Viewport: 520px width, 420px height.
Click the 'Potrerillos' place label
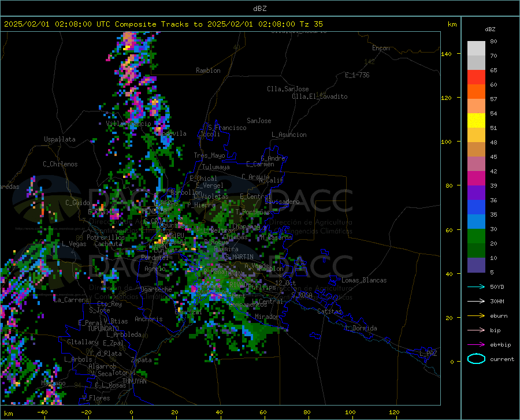[106, 237]
